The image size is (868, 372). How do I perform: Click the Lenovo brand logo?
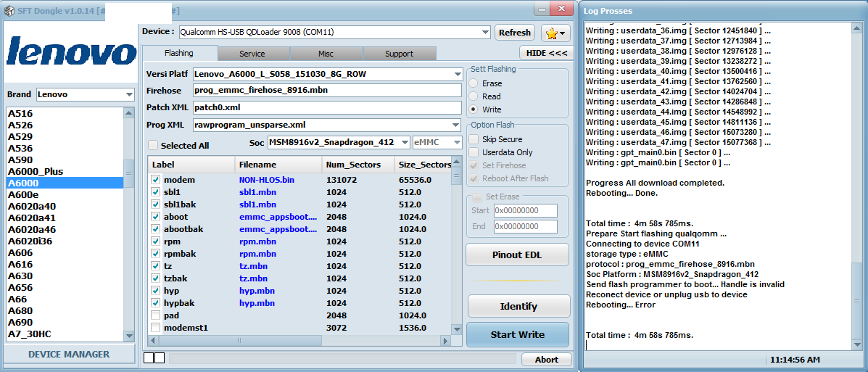71,53
